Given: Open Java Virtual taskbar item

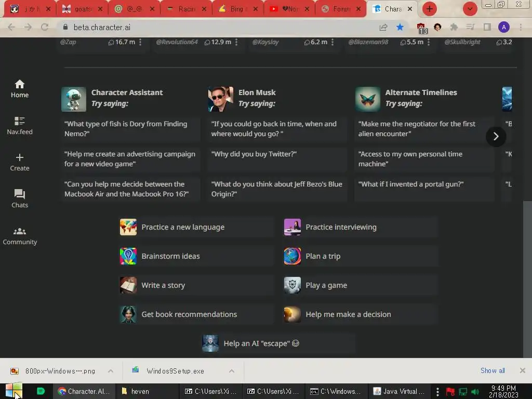Looking at the screenshot, I should tap(400, 391).
